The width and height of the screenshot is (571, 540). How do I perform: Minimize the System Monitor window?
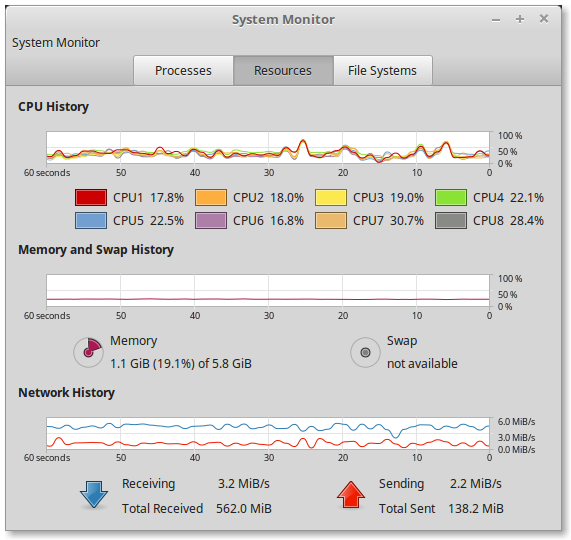click(x=496, y=20)
